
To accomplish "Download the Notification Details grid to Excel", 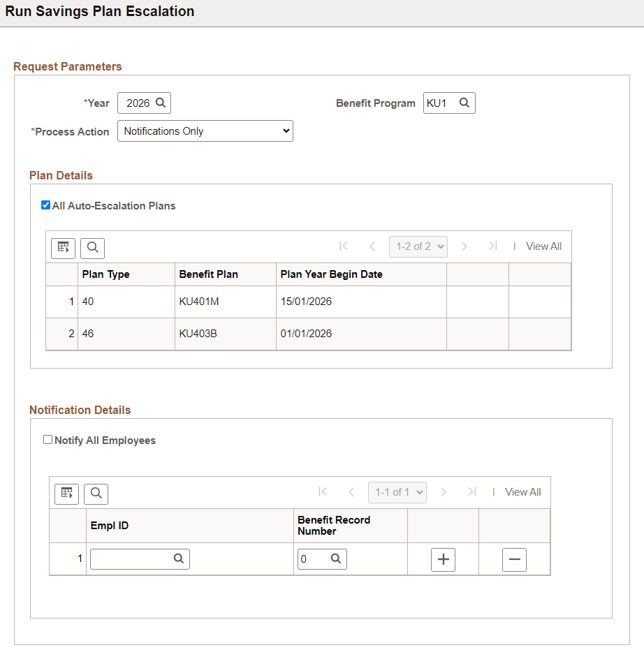I will point(66,494).
